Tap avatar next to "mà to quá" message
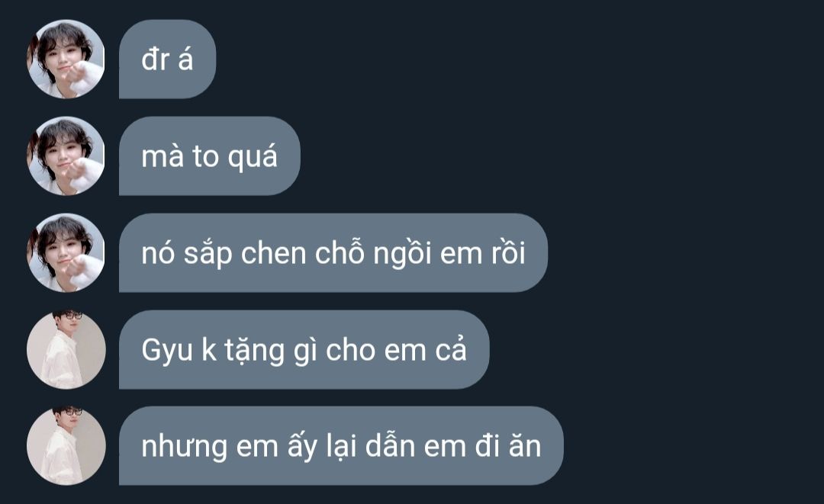This screenshot has height=504, width=824. click(66, 156)
